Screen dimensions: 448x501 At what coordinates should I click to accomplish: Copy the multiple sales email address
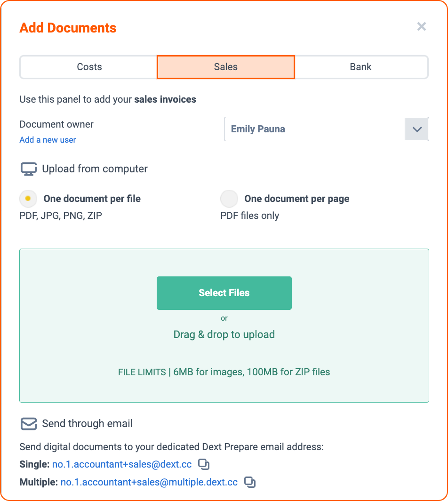(x=250, y=482)
